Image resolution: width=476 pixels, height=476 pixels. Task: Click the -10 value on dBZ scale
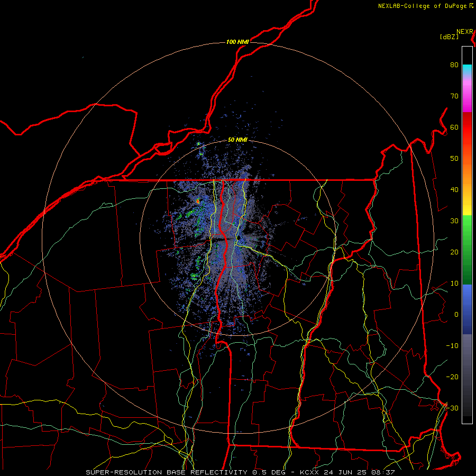(x=452, y=346)
